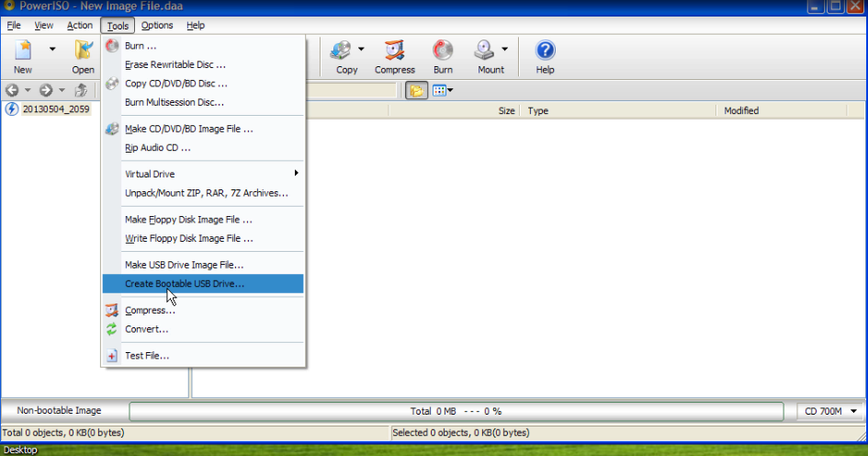The width and height of the screenshot is (868, 456).
Task: Click the Size column header
Action: click(454, 111)
